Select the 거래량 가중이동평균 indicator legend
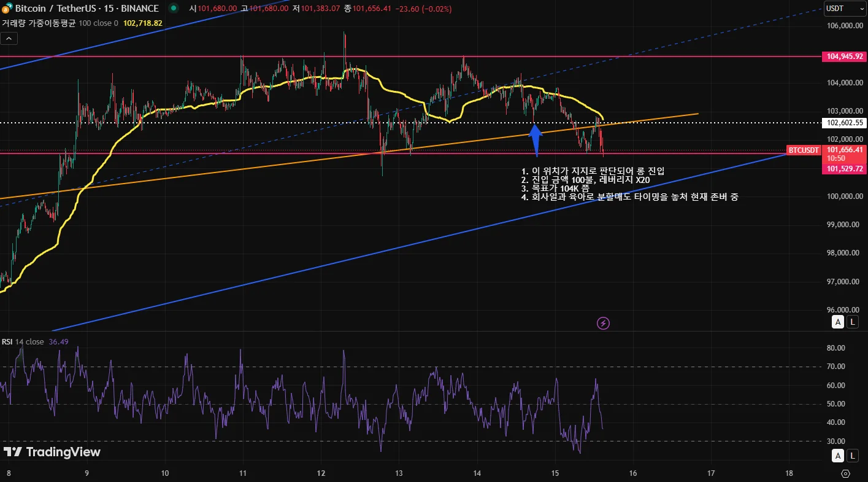The height and width of the screenshot is (482, 868). point(60,23)
